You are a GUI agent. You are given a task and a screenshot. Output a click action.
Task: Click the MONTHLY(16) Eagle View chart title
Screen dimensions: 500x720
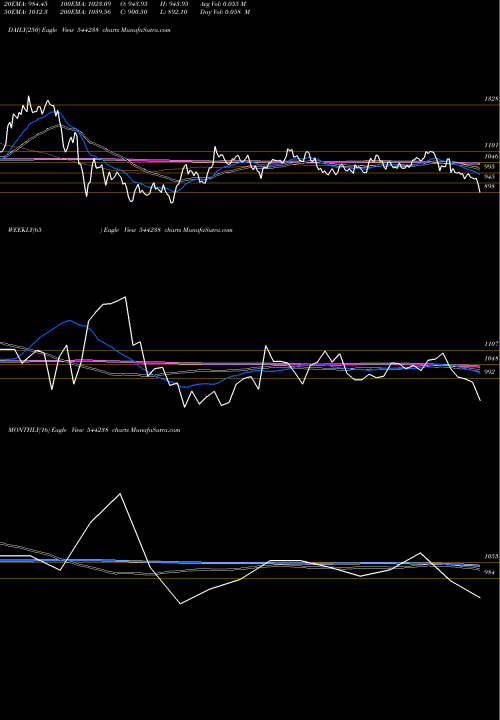pyautogui.click(x=94, y=430)
